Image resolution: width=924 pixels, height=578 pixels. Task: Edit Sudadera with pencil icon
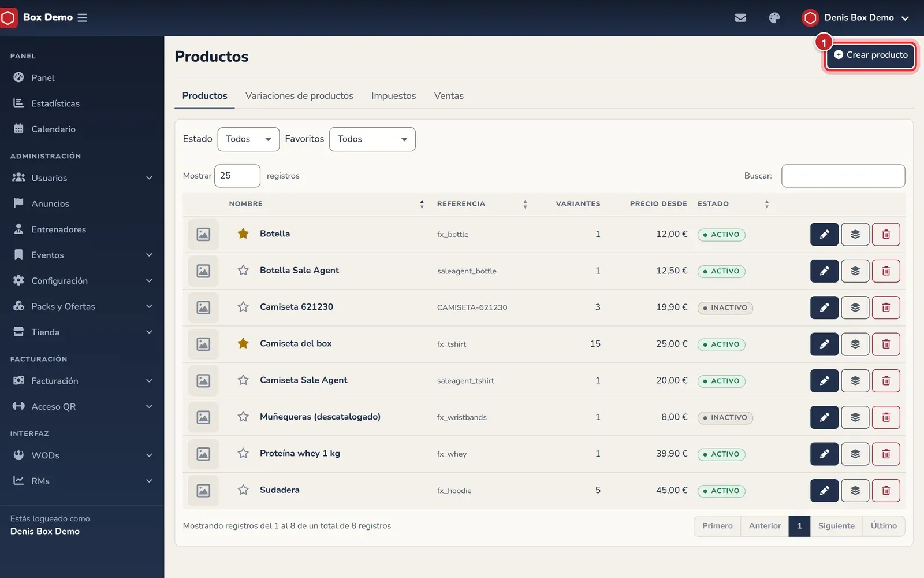coord(824,491)
